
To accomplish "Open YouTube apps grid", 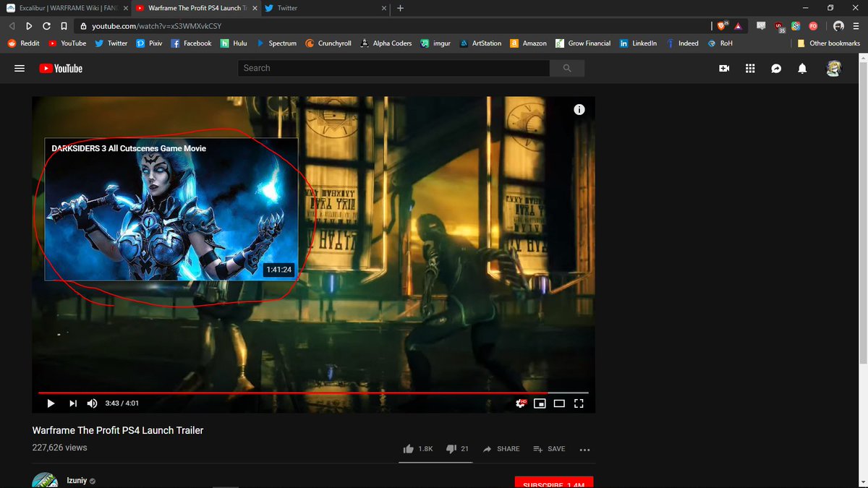I will (x=750, y=68).
